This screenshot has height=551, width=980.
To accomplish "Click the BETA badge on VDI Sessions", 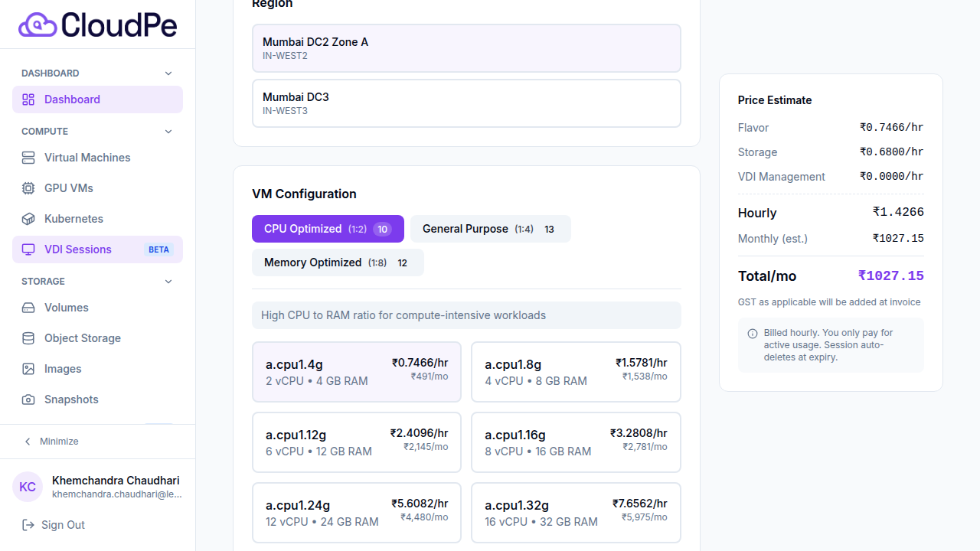I will [x=158, y=249].
